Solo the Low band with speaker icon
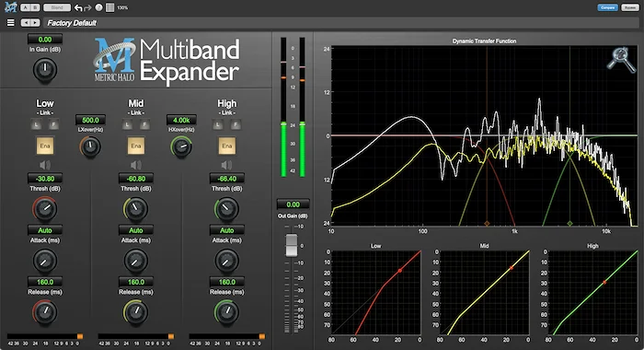This screenshot has width=644, height=350. pyautogui.click(x=45, y=165)
